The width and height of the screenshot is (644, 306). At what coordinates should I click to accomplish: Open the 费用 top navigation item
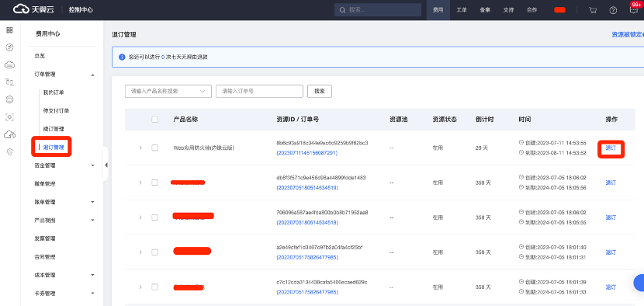438,10
